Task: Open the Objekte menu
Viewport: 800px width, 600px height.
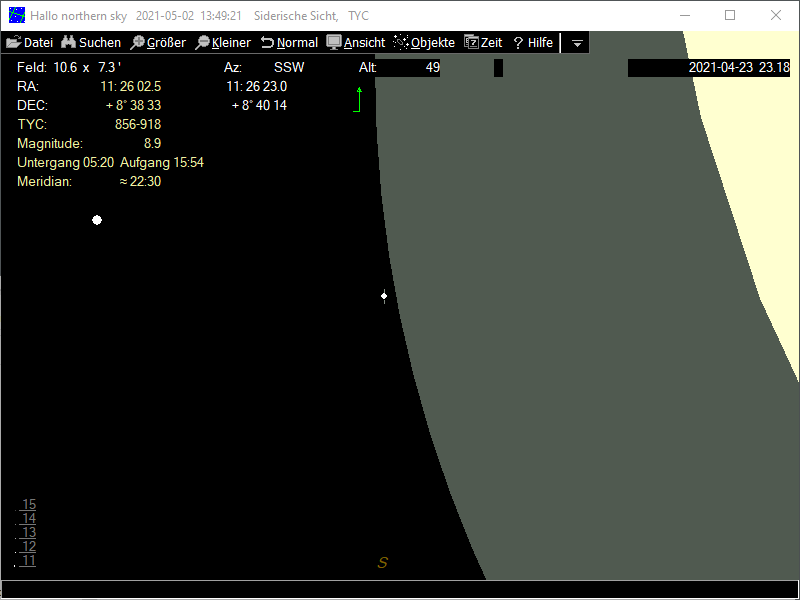Action: click(x=424, y=43)
